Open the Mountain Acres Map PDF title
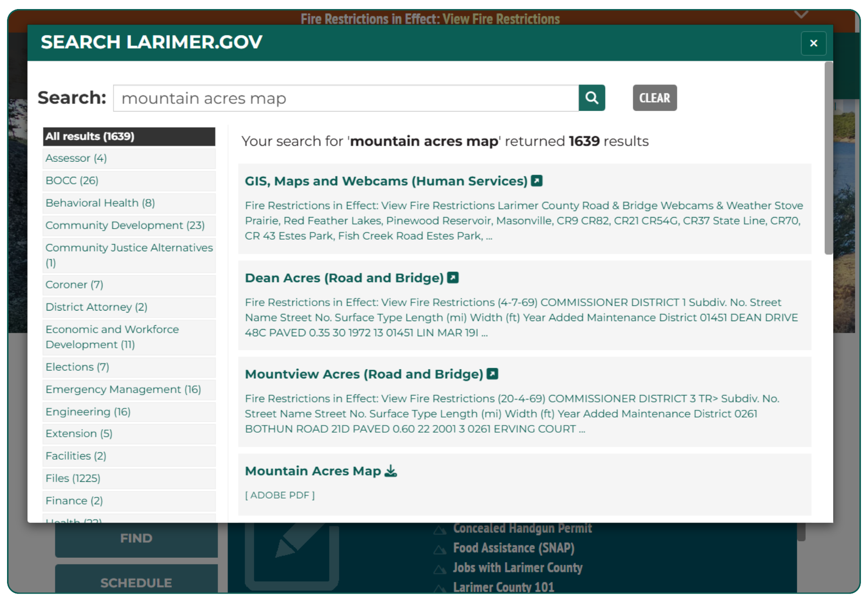This screenshot has width=868, height=603. pos(313,471)
